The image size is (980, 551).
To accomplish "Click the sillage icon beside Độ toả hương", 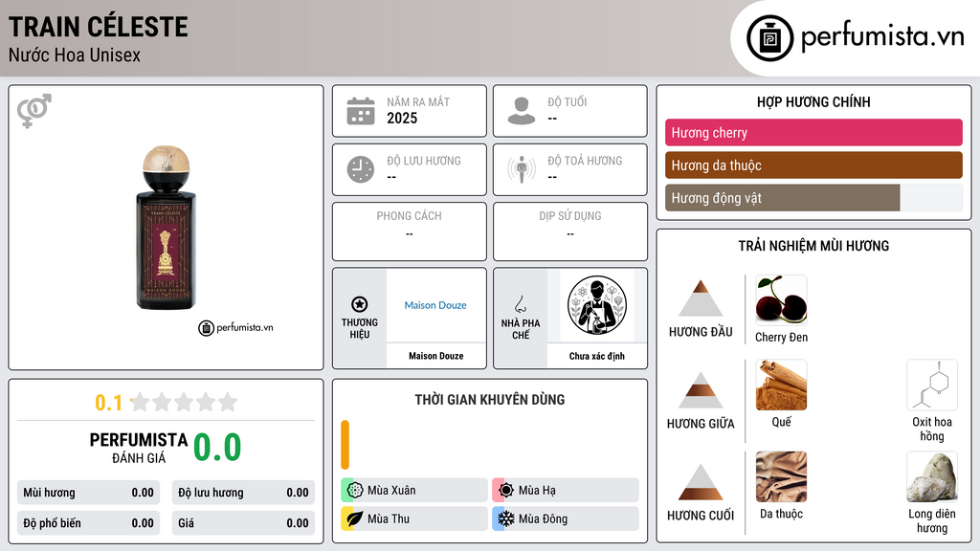I will 522,169.
